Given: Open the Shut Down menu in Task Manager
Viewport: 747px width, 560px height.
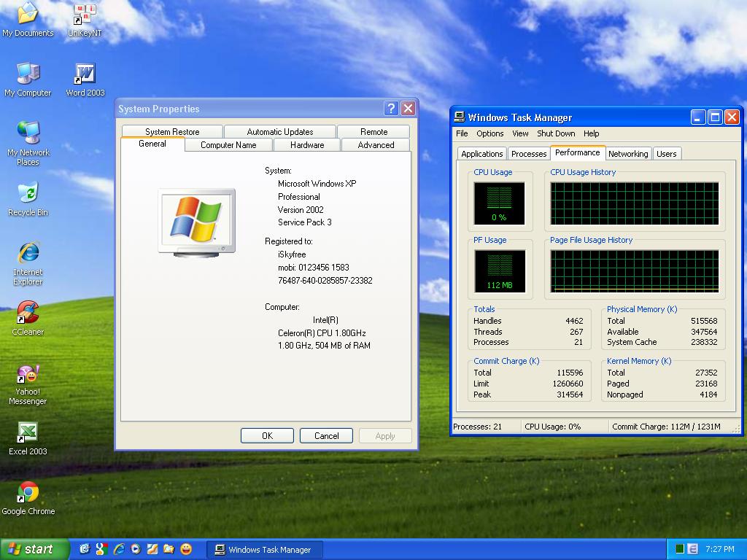Looking at the screenshot, I should click(556, 133).
